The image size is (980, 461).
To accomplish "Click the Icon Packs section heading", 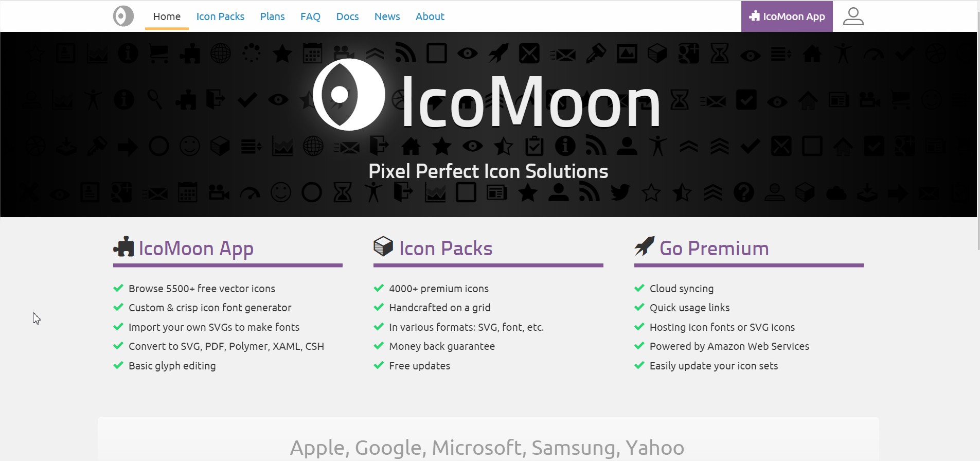I will [446, 249].
